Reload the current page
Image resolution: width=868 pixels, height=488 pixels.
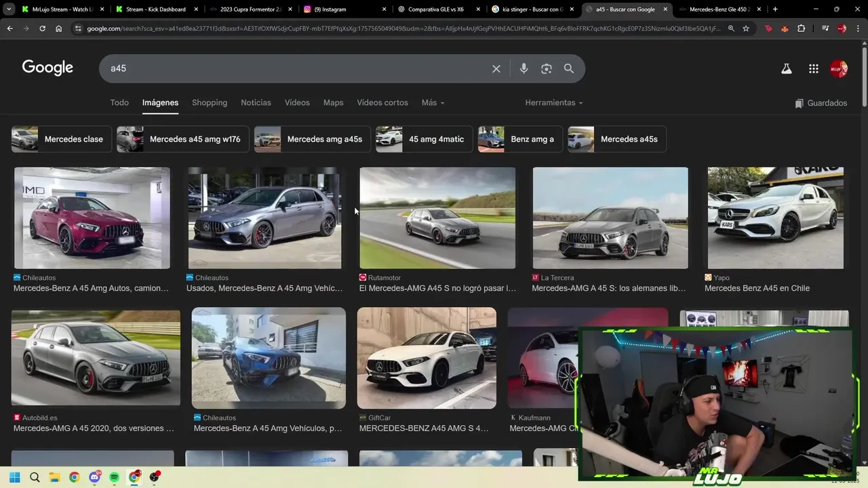42,28
